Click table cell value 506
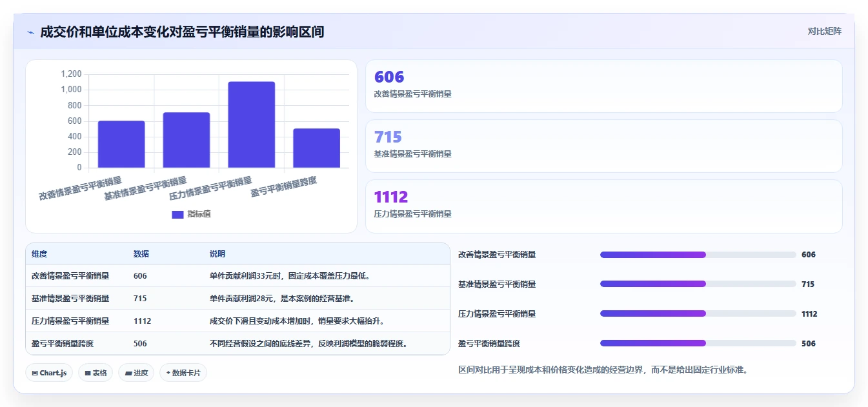This screenshot has width=868, height=407. coord(140,344)
